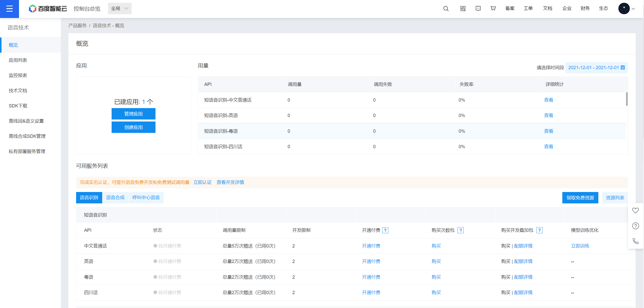Go to 私有部署服务管理 in the sidebar
Screen dimensions: 644x308
(30, 151)
